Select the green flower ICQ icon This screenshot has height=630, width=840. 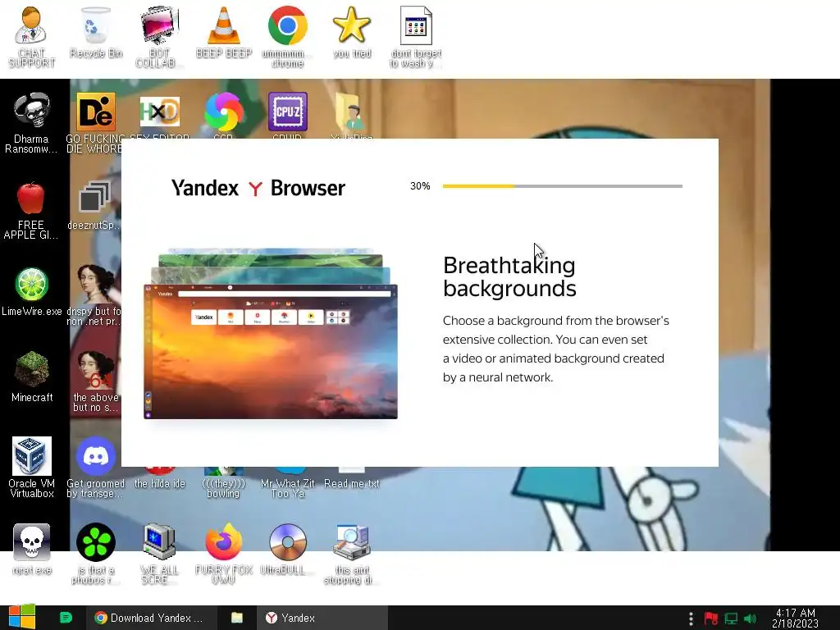[x=95, y=542]
